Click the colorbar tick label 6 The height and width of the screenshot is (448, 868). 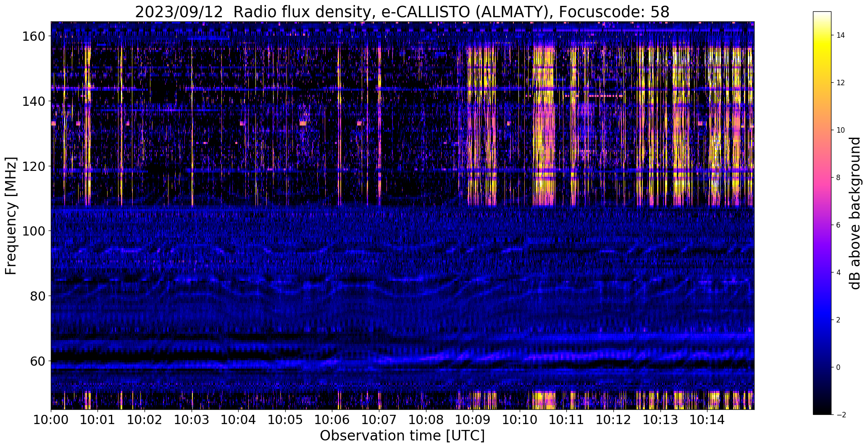(x=839, y=225)
